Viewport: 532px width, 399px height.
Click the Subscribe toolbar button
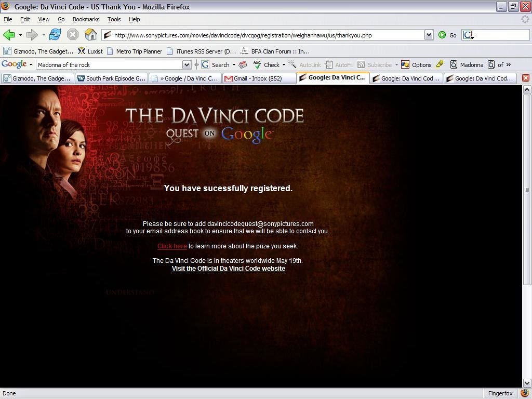click(x=375, y=65)
